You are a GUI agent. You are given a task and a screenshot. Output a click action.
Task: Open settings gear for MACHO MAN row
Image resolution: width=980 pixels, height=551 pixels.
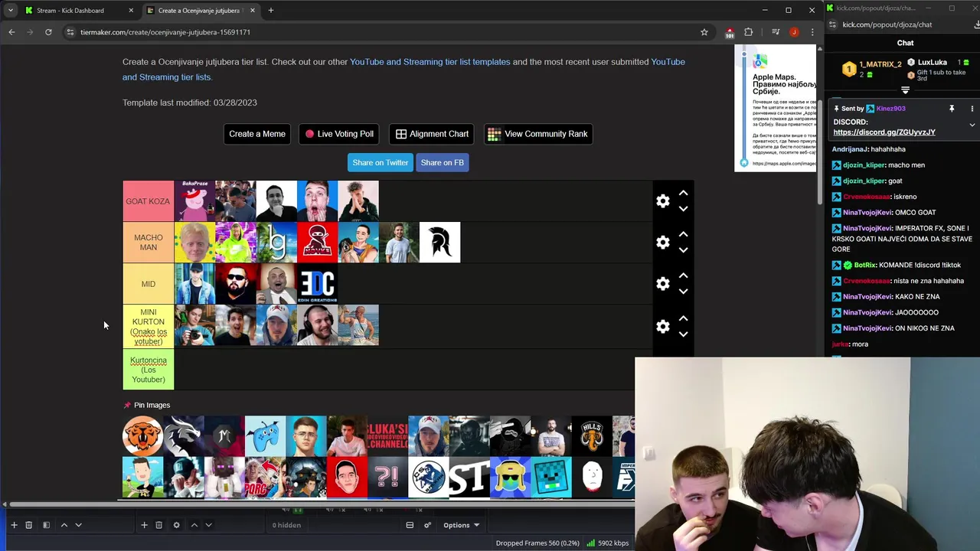(x=663, y=243)
